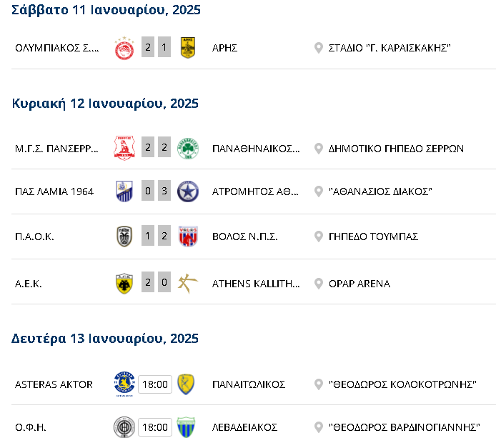Open the ΠΑΣ ΛΑΜΙΑ 1964 team link
This screenshot has height=448, width=496.
click(x=54, y=191)
